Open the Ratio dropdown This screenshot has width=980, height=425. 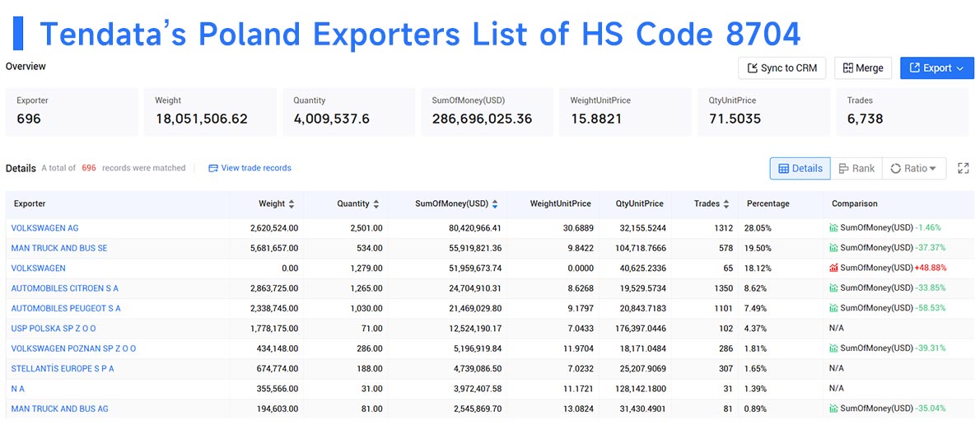point(913,169)
